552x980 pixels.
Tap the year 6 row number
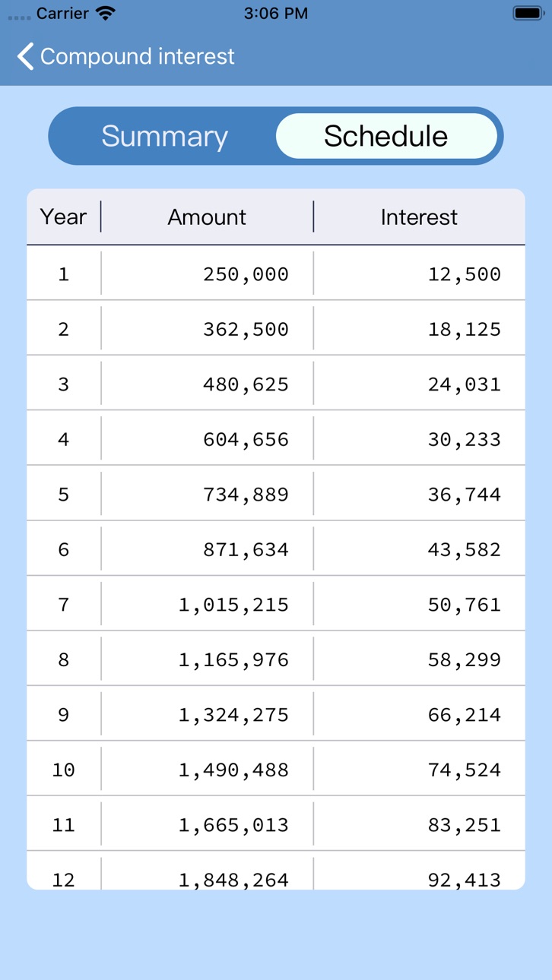pyautogui.click(x=64, y=550)
